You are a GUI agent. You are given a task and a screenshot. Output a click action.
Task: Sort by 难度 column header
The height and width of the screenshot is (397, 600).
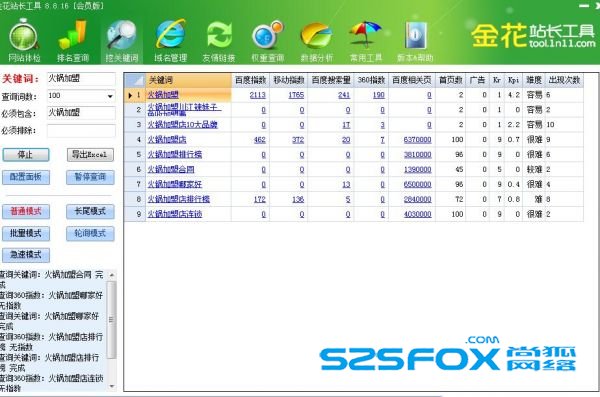534,80
